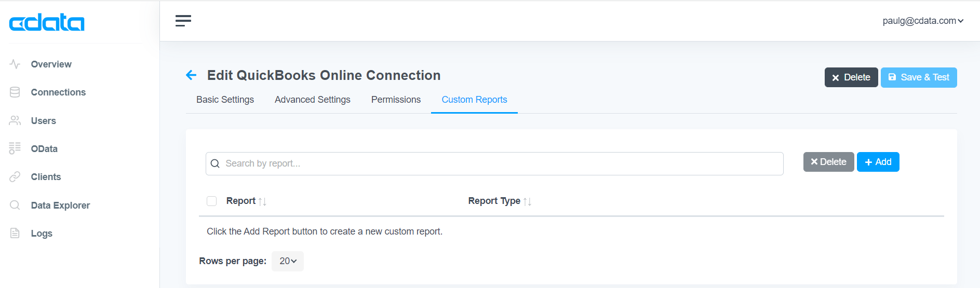Image resolution: width=980 pixels, height=288 pixels.
Task: Click the search magnifier icon in search box
Action: point(215,163)
